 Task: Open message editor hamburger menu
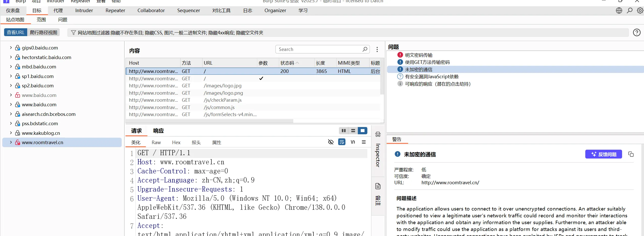coord(364,142)
